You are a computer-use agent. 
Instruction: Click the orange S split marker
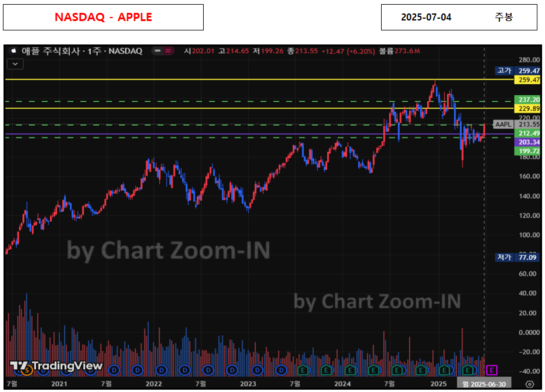[x=26, y=370]
